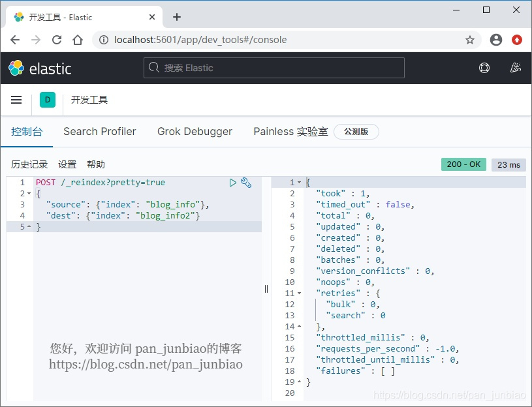Click the send request play button
The height and width of the screenshot is (407, 532).
tap(233, 183)
